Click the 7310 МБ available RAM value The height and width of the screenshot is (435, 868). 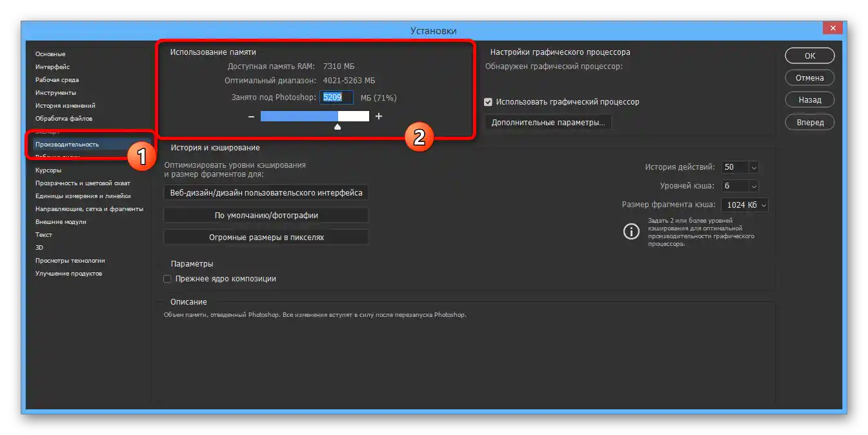338,66
